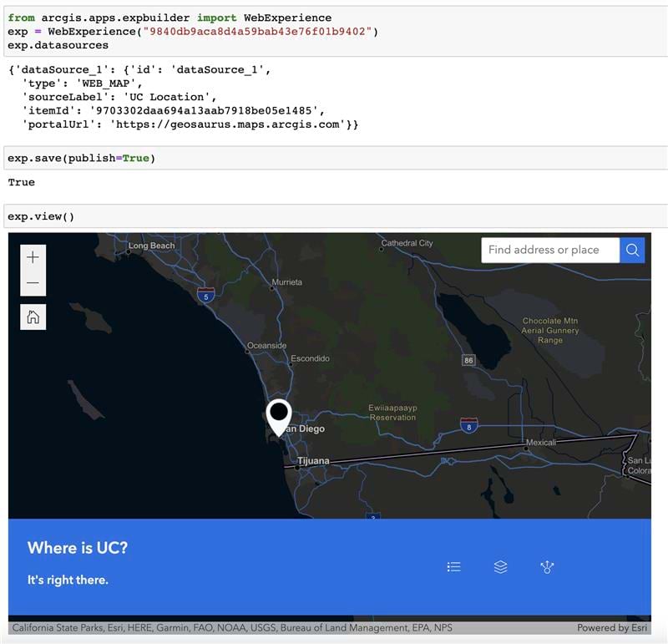This screenshot has width=668, height=644.
Task: Click the WebExperience import code cell
Action: (336, 31)
